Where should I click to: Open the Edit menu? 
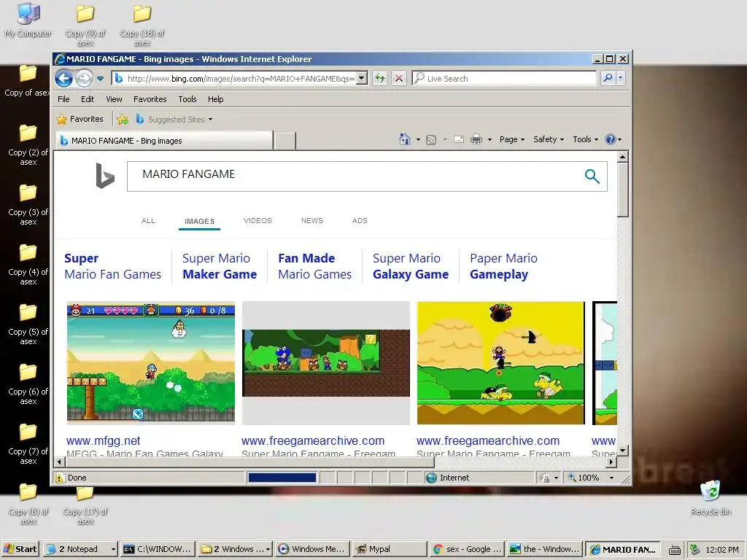88,99
